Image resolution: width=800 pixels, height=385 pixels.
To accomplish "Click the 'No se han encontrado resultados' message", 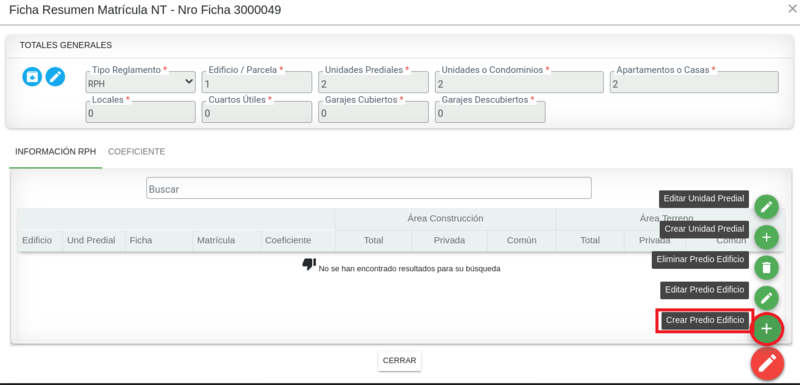I will (x=409, y=268).
